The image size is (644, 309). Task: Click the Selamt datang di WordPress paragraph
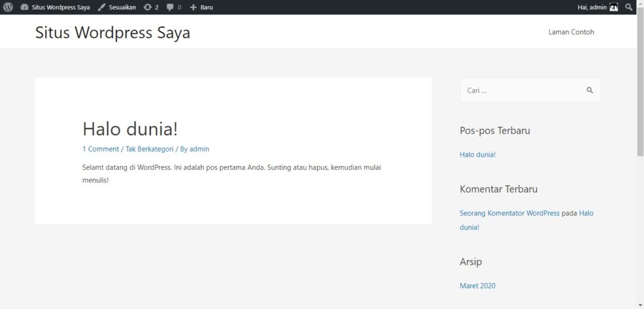232,174
